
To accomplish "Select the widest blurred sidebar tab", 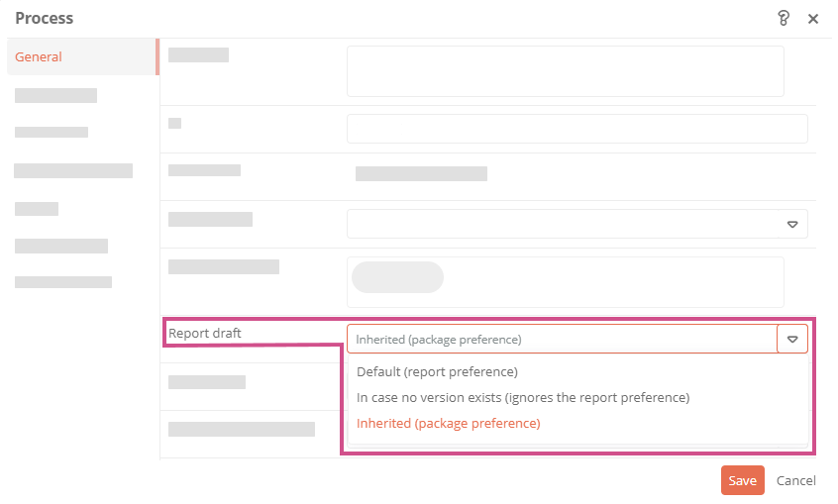I will (x=73, y=171).
